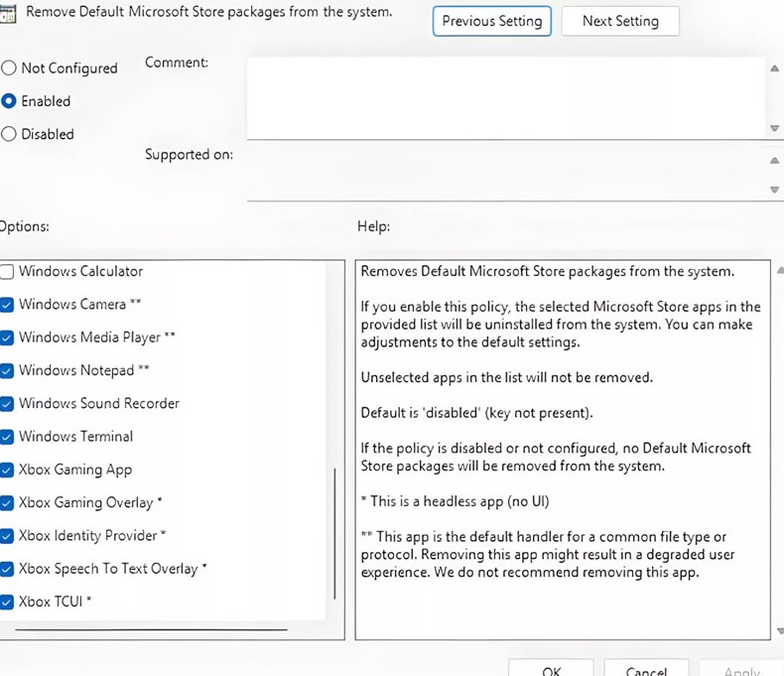Screen dimensions: 784x676
Task: Uncheck the Windows Camera checkbox
Action: pos(7,305)
